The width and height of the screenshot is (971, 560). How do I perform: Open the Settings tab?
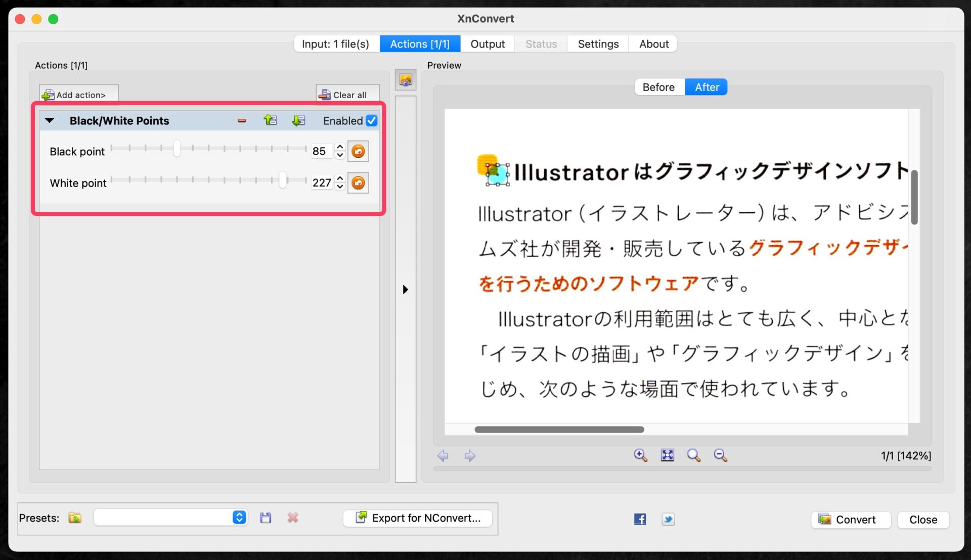tap(598, 44)
